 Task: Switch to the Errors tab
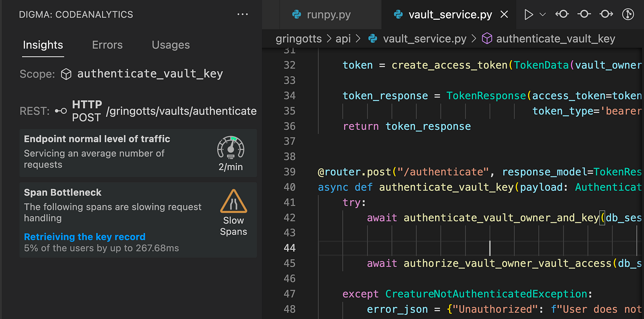(107, 45)
